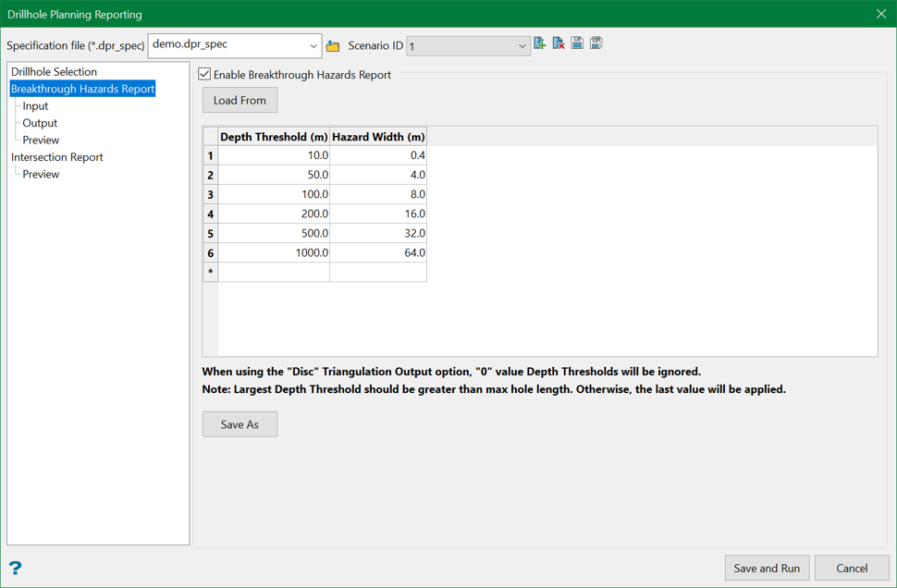Viewport: 897px width, 588px height.
Task: Expand the Scenario ID dropdown
Action: pos(522,45)
